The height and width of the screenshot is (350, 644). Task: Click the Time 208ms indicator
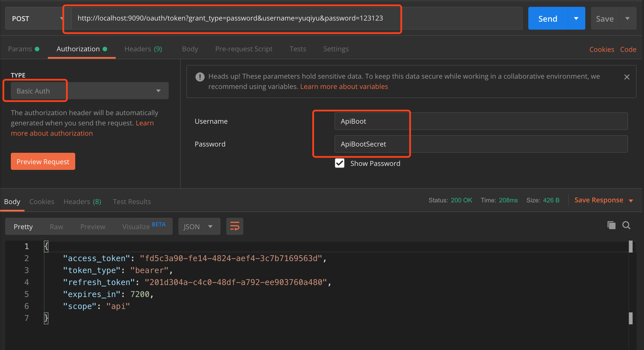(499, 200)
